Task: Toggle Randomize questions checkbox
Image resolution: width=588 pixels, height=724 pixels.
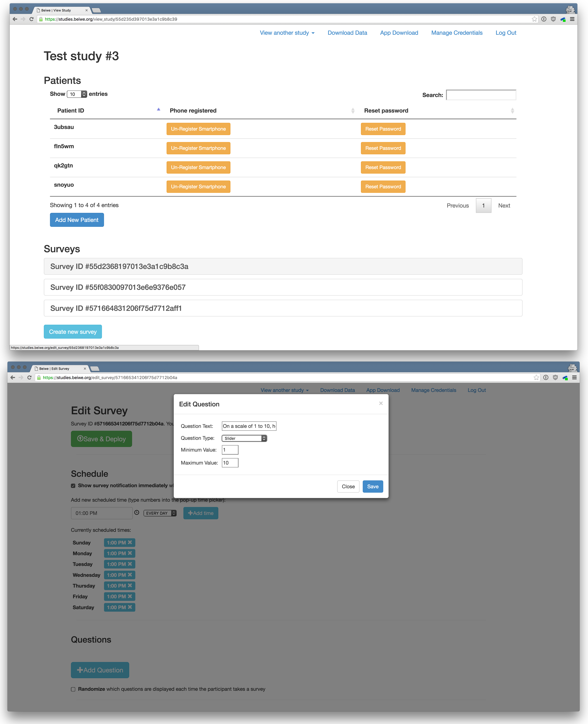Action: pyautogui.click(x=73, y=689)
